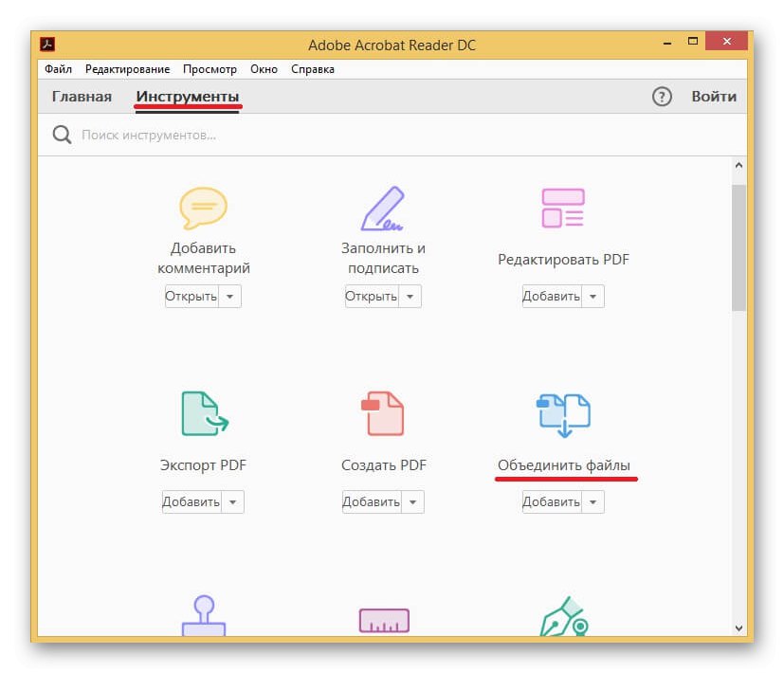
Task: Open the Окно menu
Action: [264, 69]
